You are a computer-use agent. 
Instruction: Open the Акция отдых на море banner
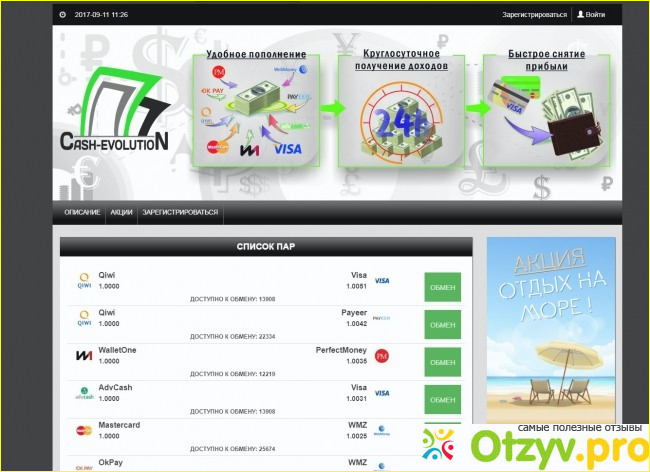(550, 330)
